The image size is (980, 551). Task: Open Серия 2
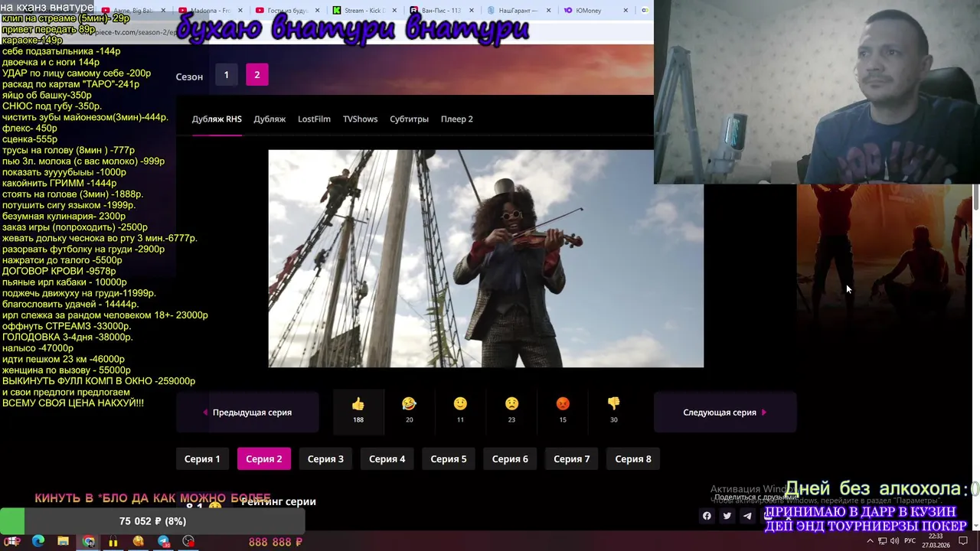(x=263, y=459)
